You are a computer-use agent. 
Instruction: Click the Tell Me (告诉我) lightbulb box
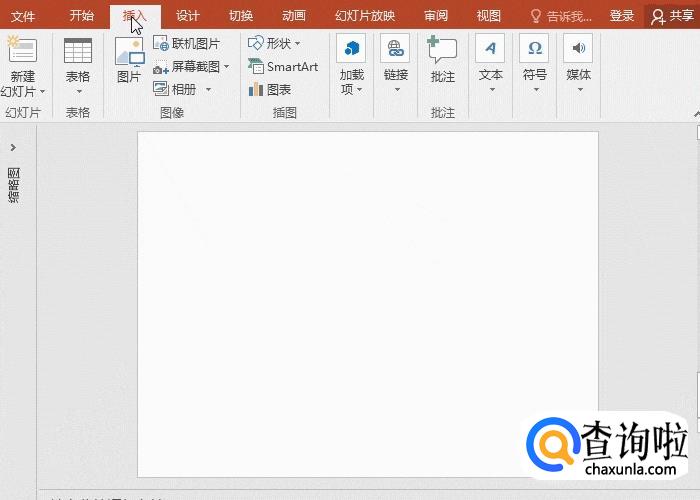click(561, 17)
